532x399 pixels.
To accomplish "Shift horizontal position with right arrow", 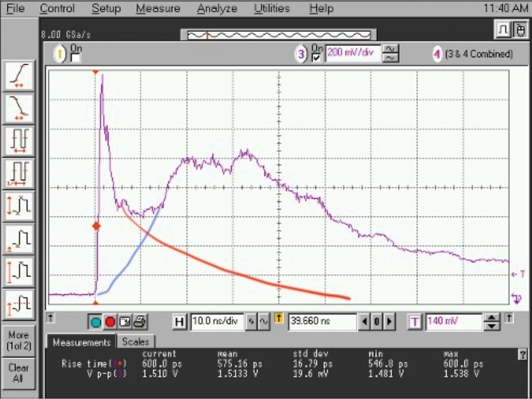I will tap(390, 322).
